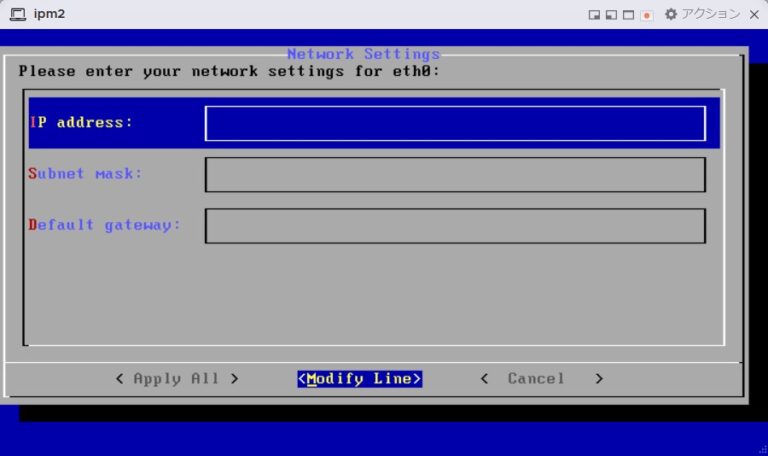This screenshot has height=456, width=768.
Task: Click into the Subnet mask field
Action: 455,174
